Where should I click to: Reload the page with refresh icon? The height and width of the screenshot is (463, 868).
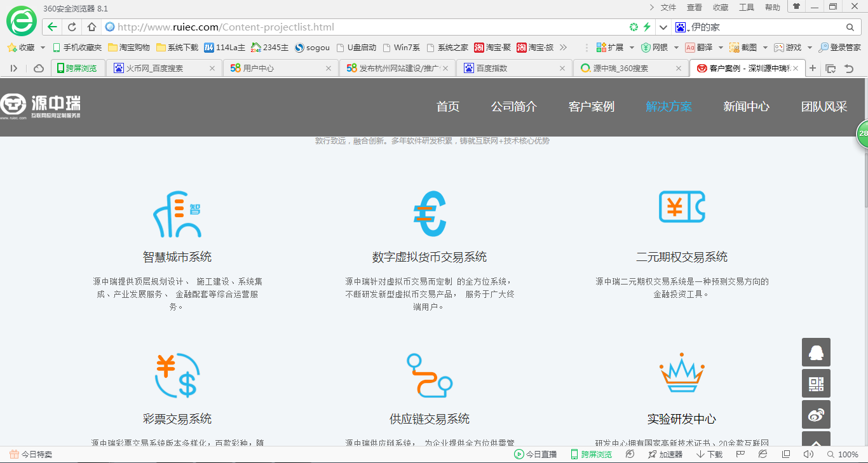point(72,27)
